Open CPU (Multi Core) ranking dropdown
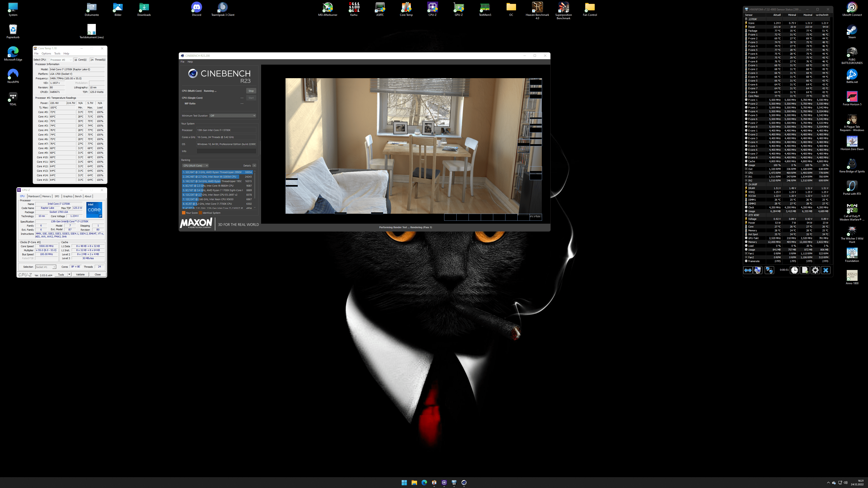Image resolution: width=868 pixels, height=488 pixels. click(x=196, y=165)
